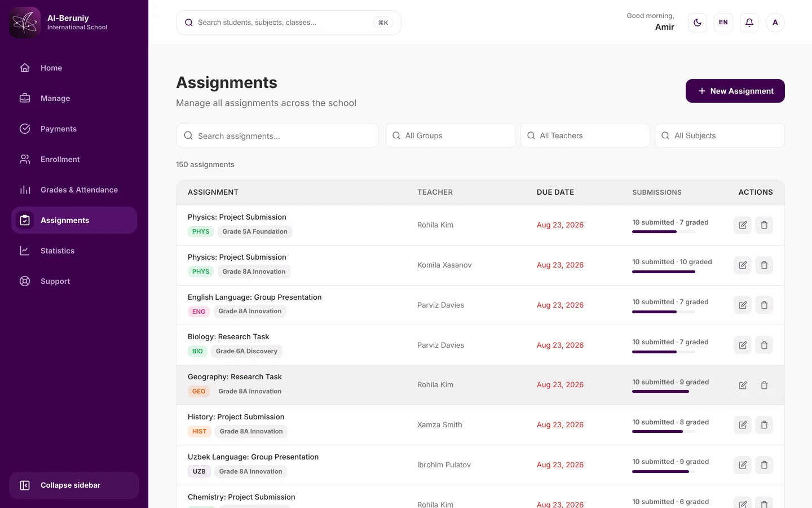The width and height of the screenshot is (812, 508).
Task: Edit English Language Group Presentation assignment
Action: click(743, 305)
